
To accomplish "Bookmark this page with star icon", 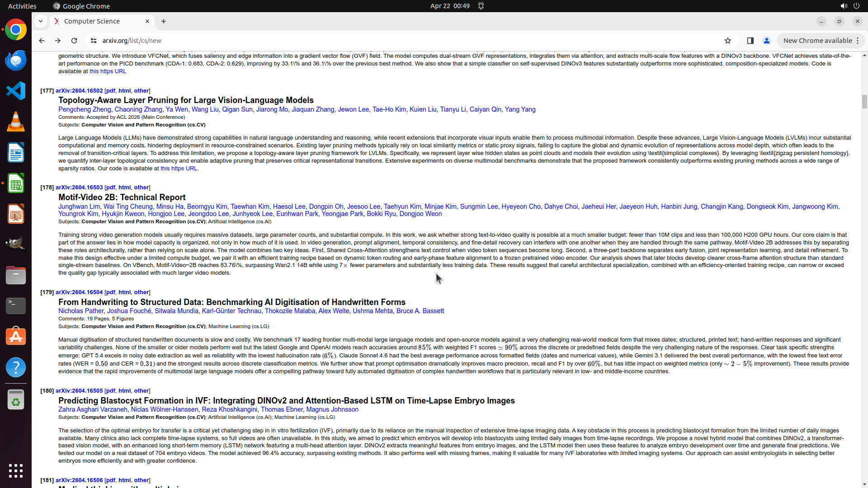I will [728, 41].
